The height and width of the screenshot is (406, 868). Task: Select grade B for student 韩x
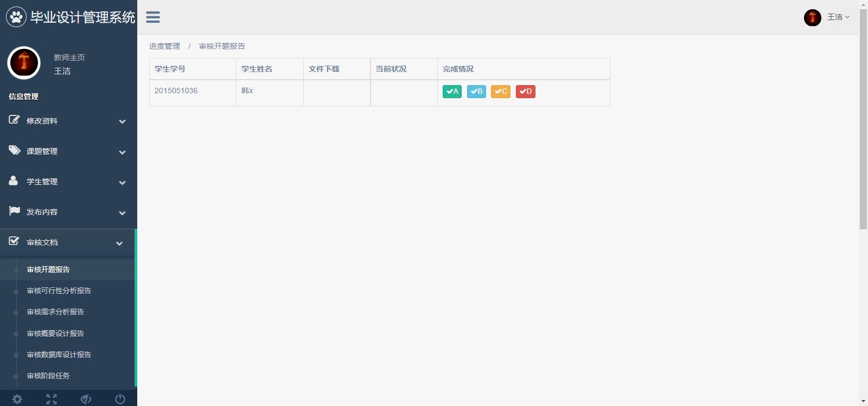click(476, 92)
